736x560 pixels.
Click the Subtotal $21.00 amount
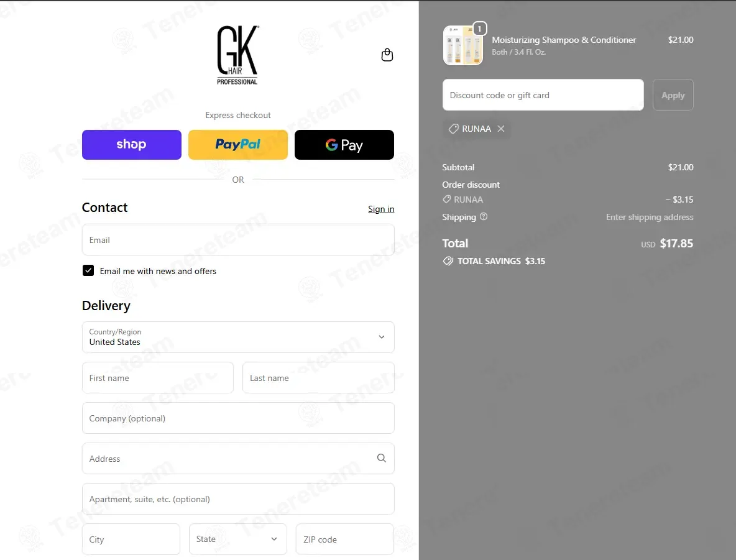681,167
